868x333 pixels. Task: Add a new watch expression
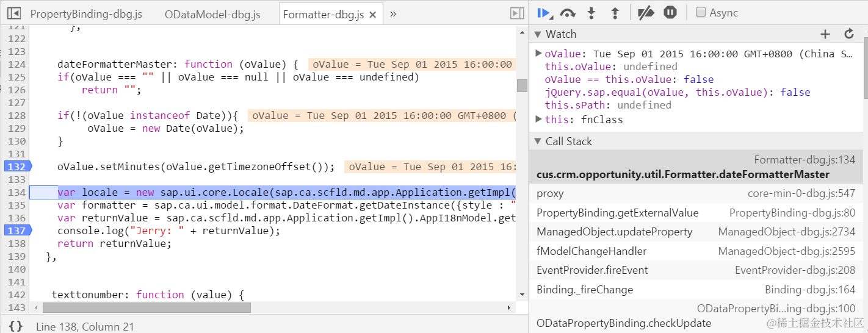tap(825, 34)
